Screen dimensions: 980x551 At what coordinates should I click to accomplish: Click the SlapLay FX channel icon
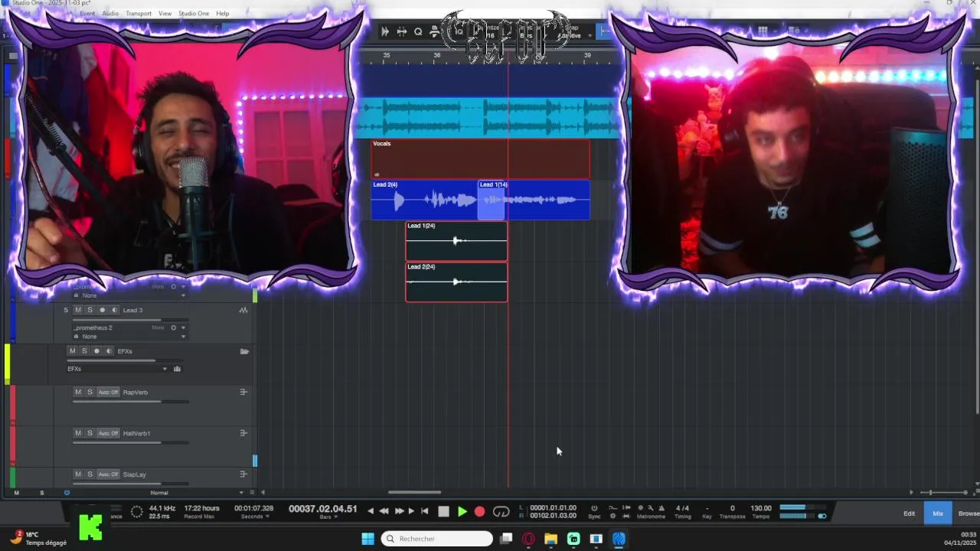tap(243, 474)
